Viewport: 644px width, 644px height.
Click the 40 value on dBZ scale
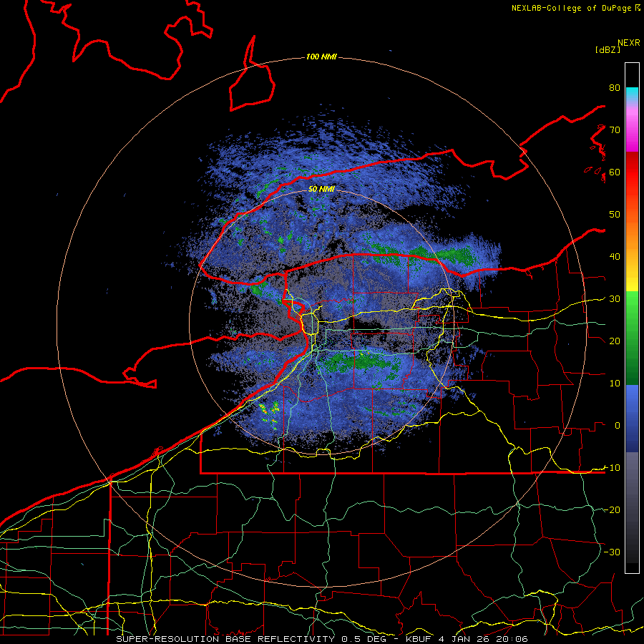click(615, 257)
